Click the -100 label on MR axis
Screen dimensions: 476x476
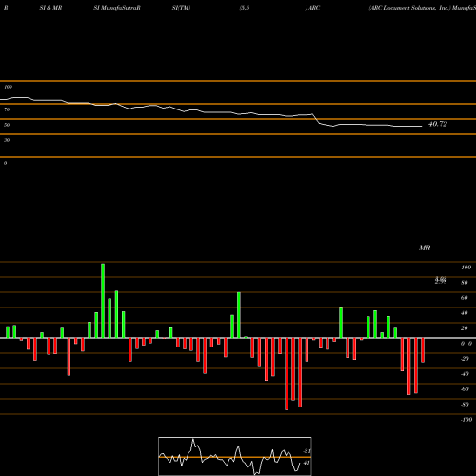point(466,420)
